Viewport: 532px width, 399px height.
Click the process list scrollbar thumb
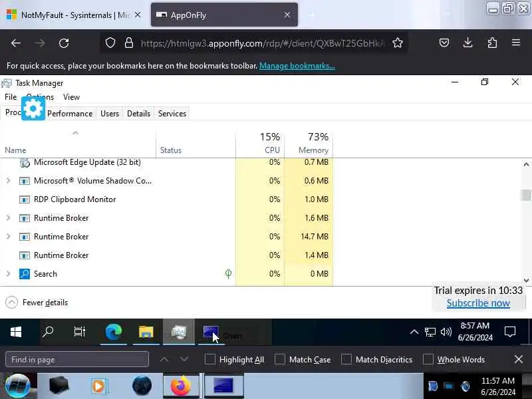click(526, 195)
